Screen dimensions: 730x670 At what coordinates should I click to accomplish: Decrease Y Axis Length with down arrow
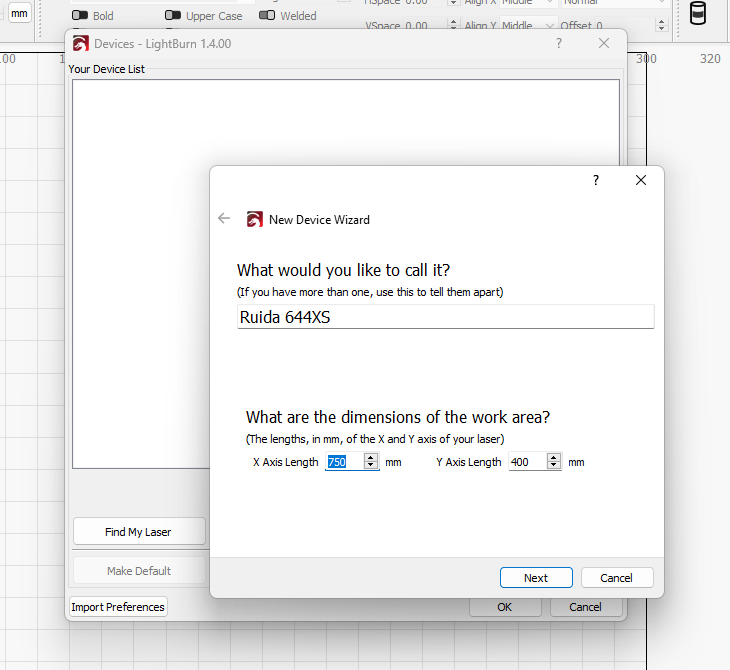[x=554, y=466]
